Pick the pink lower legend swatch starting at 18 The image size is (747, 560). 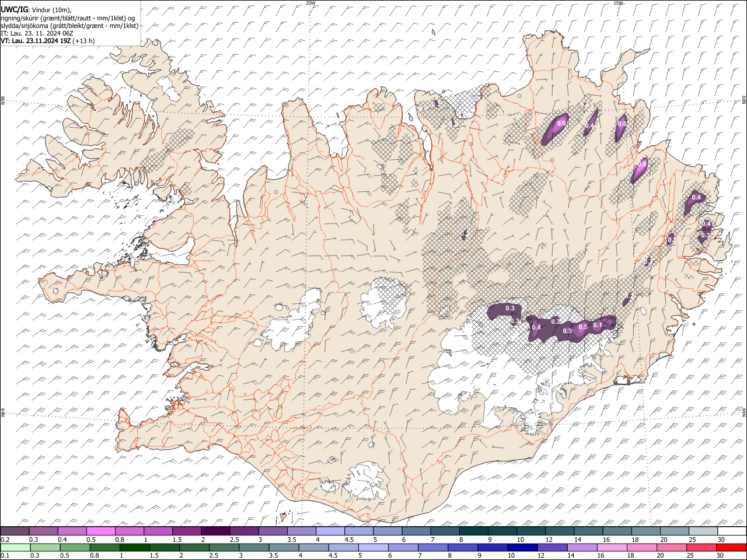(641, 547)
